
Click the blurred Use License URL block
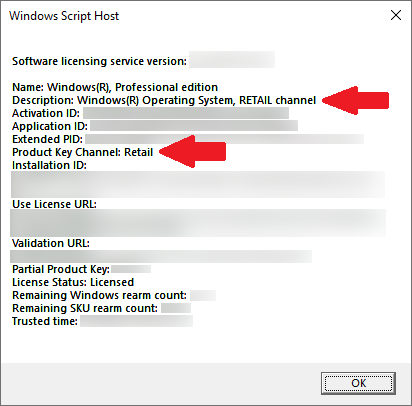point(198,223)
